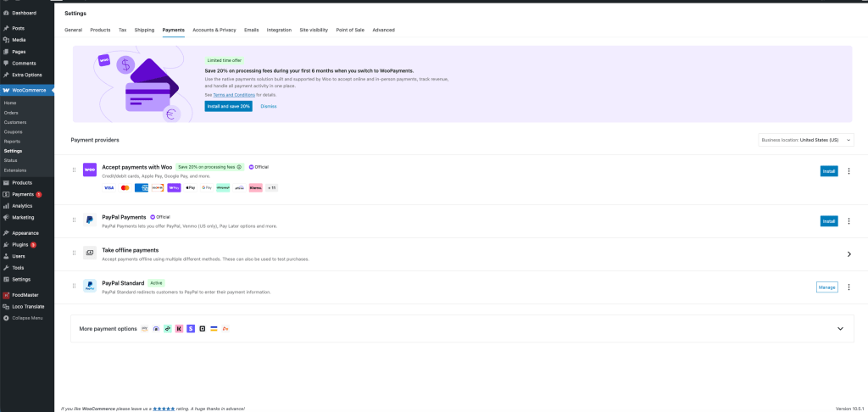Switch to the Tax tab

pyautogui.click(x=122, y=30)
